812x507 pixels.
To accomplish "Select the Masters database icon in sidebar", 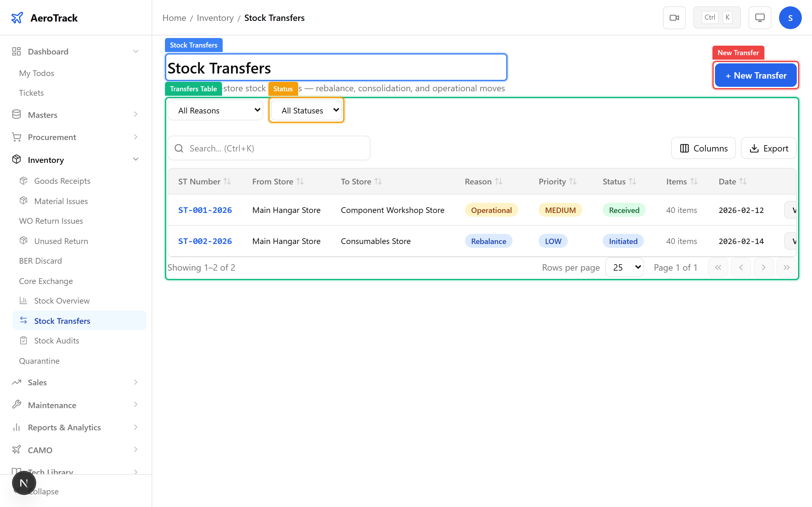I will [16, 114].
